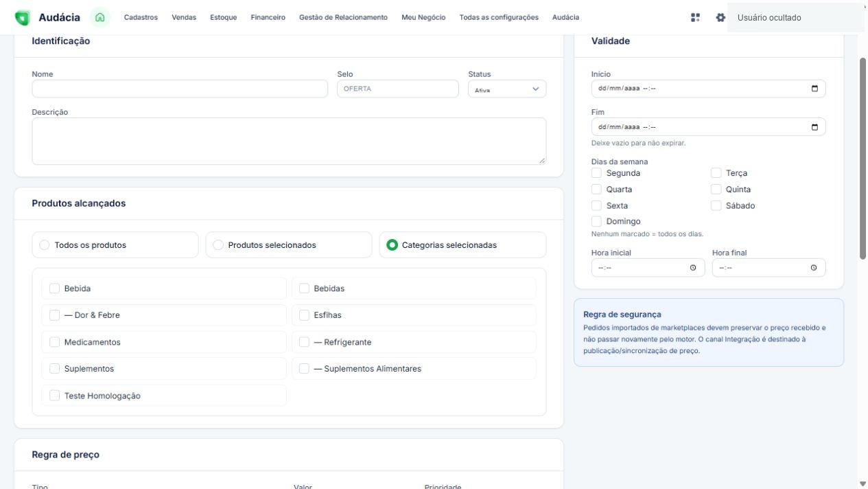Click the Nome input field
868x489 pixels.
point(180,89)
